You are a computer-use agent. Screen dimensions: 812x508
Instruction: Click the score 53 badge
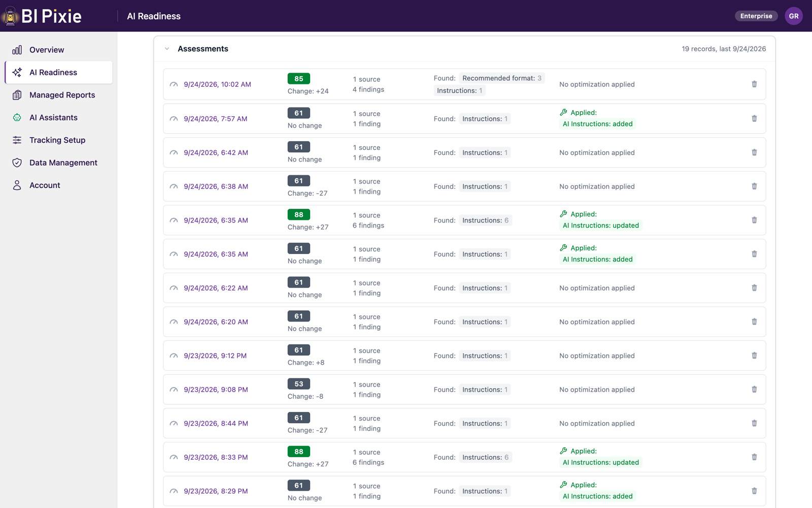tap(298, 384)
